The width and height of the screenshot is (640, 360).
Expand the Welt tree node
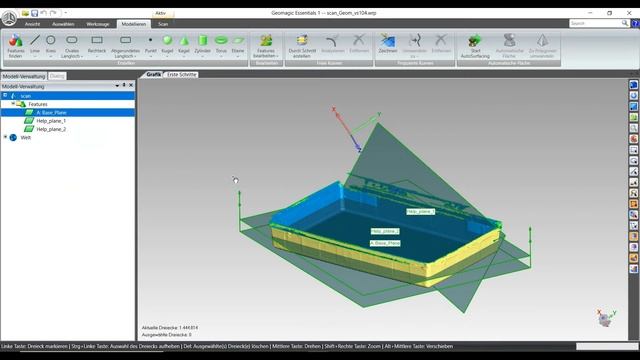coord(5,137)
